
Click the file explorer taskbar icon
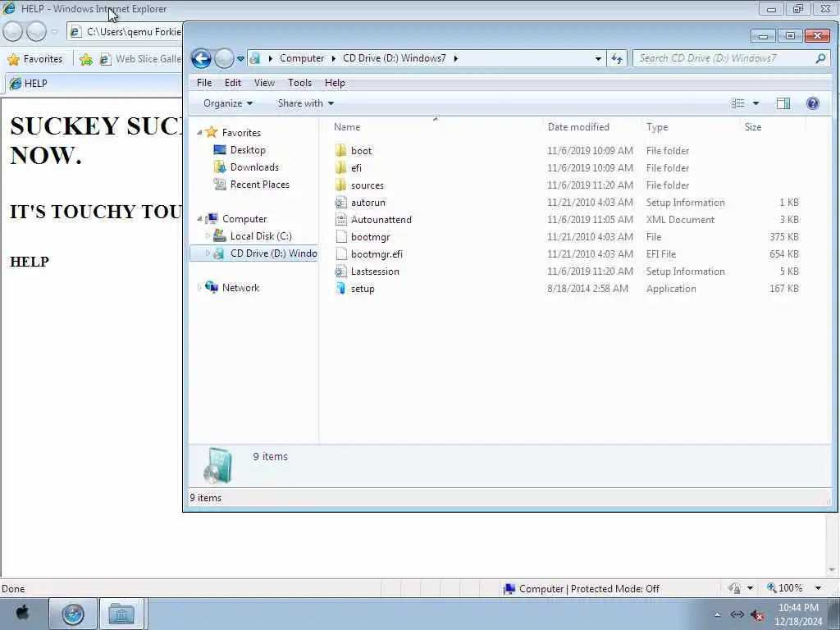121,614
